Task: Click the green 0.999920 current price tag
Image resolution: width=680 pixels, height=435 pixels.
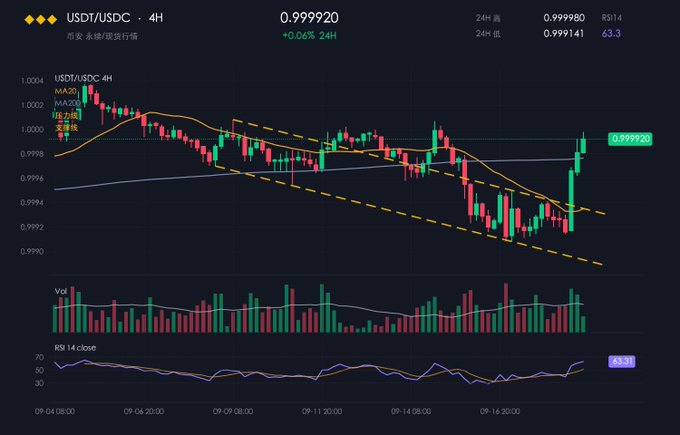Action: pos(630,139)
